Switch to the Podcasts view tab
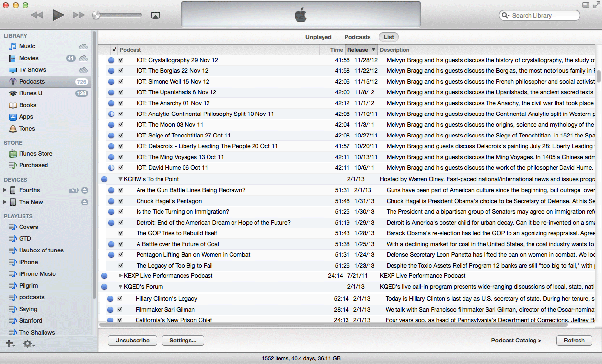 pyautogui.click(x=358, y=37)
